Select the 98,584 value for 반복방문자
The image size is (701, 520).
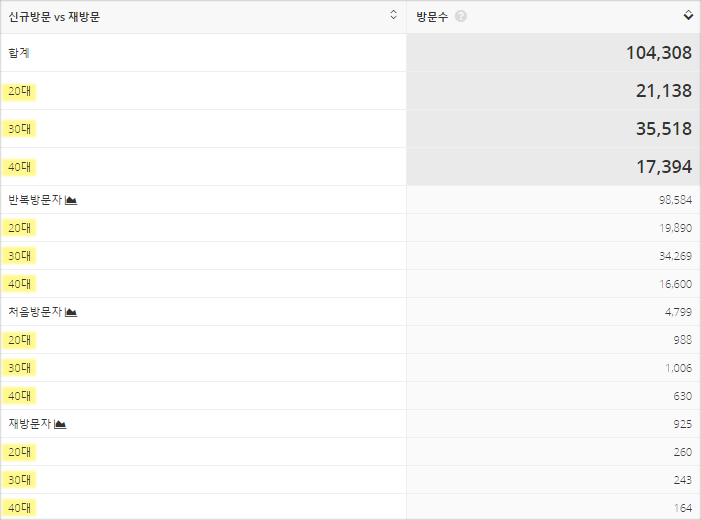coord(675,200)
